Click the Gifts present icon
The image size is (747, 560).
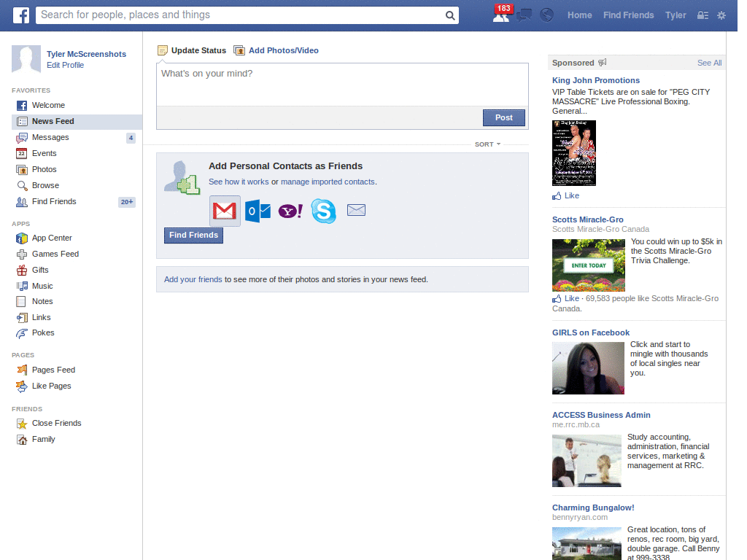point(21,270)
